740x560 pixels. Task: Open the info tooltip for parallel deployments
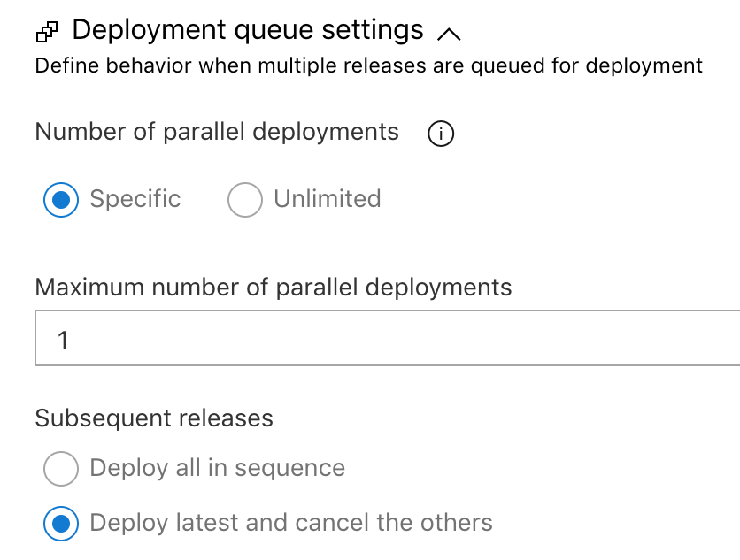coord(441,134)
